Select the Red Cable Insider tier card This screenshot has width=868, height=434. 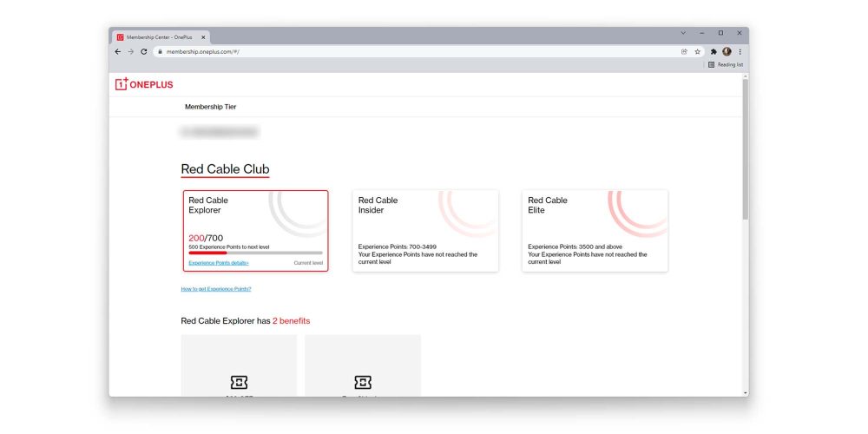tap(425, 231)
